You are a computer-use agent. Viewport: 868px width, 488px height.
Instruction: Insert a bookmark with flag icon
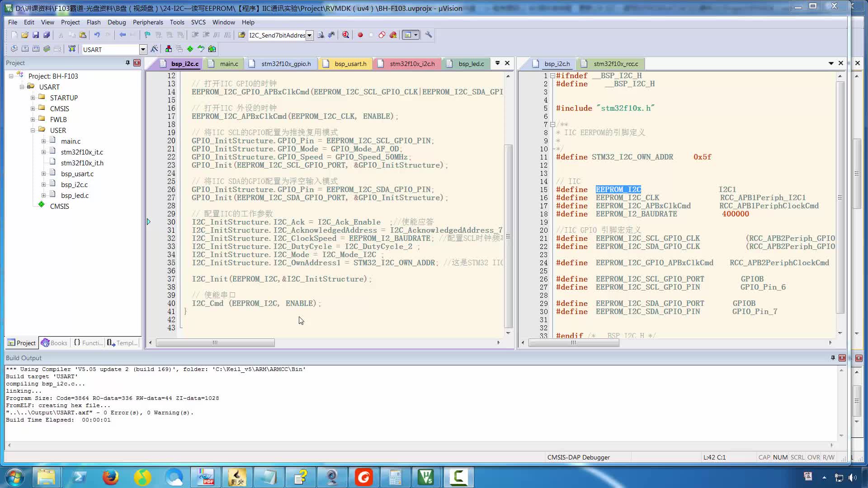pyautogui.click(x=147, y=35)
